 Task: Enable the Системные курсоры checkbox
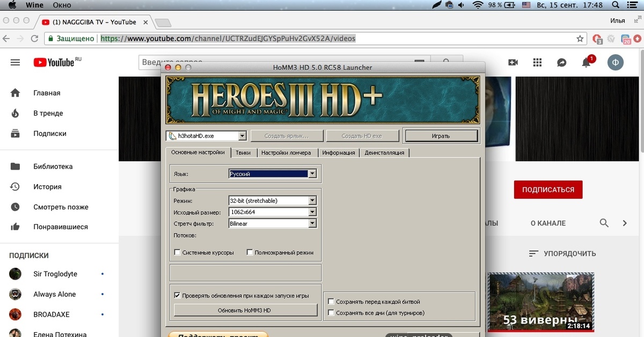point(177,252)
